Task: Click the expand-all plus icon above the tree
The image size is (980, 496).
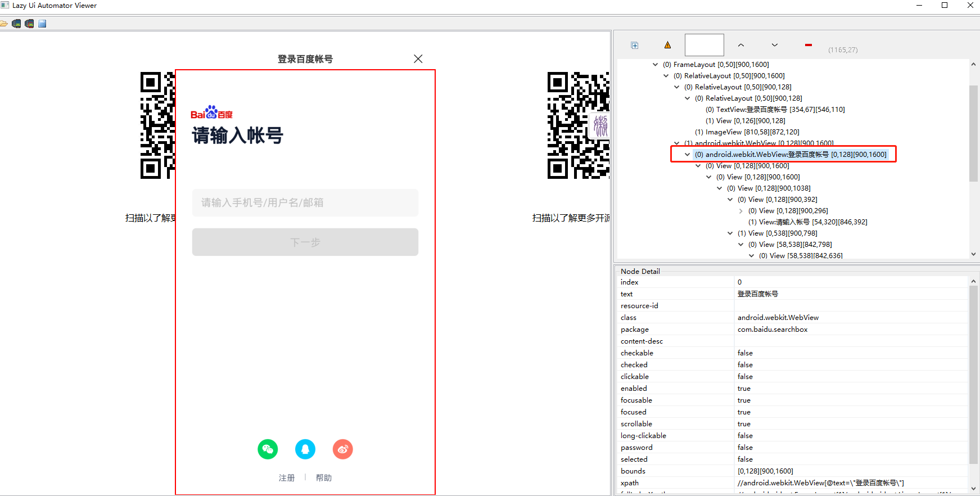Action: (635, 46)
